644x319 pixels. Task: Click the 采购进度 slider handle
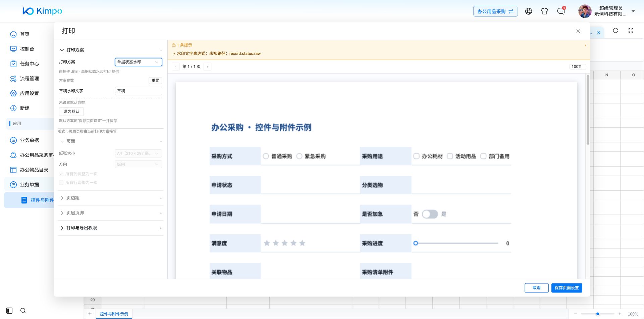[x=416, y=243]
